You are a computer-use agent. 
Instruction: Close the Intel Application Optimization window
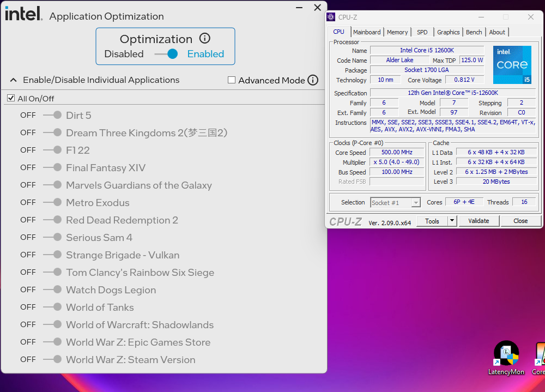pos(317,8)
